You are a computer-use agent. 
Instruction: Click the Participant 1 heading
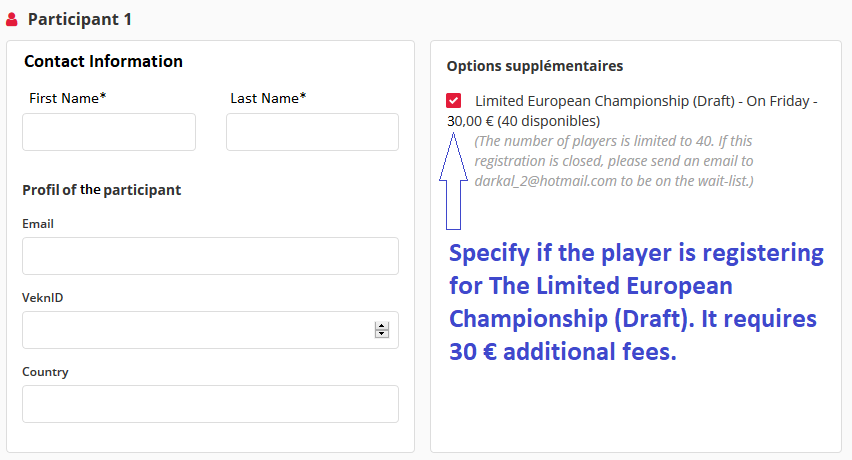(x=80, y=20)
